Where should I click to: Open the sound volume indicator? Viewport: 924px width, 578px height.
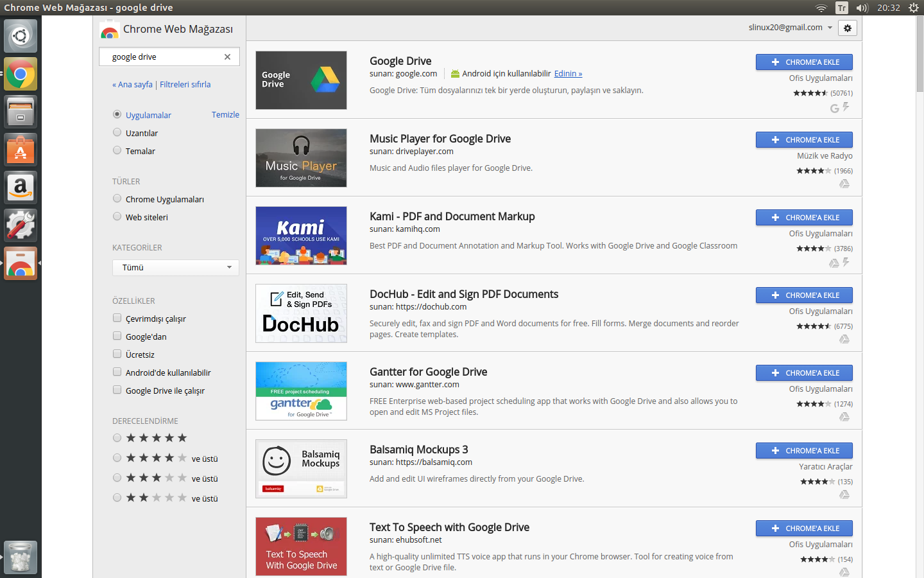(862, 8)
